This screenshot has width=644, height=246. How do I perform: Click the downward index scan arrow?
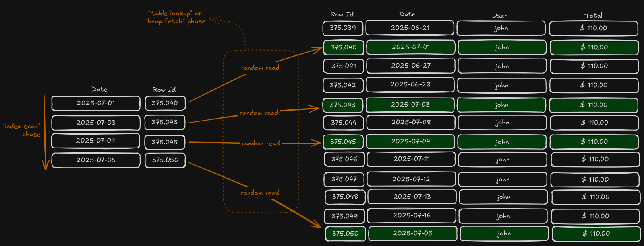pyautogui.click(x=45, y=132)
